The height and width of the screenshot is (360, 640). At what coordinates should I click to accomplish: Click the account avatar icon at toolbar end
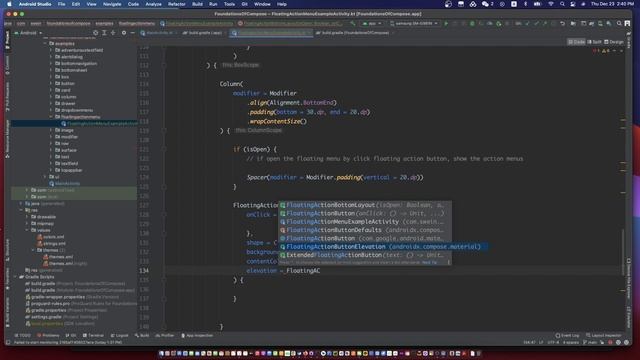coord(627,24)
